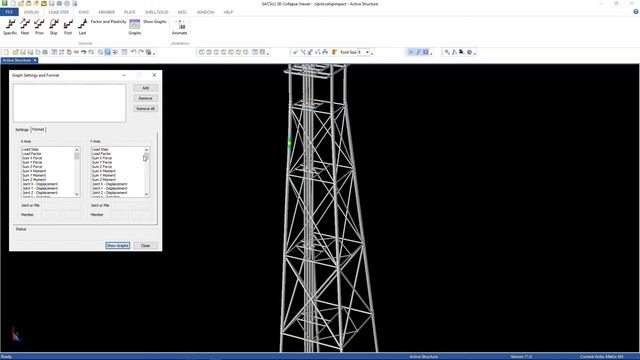Switch to the DISPLAY ribbon tab
Viewport: 640px width, 360px height.
point(31,12)
